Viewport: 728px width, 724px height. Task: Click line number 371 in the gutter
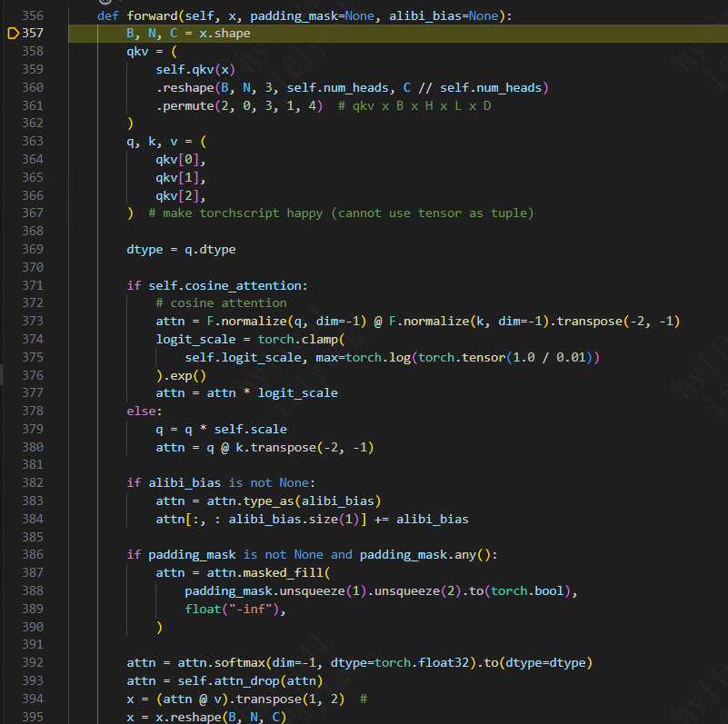[33, 285]
